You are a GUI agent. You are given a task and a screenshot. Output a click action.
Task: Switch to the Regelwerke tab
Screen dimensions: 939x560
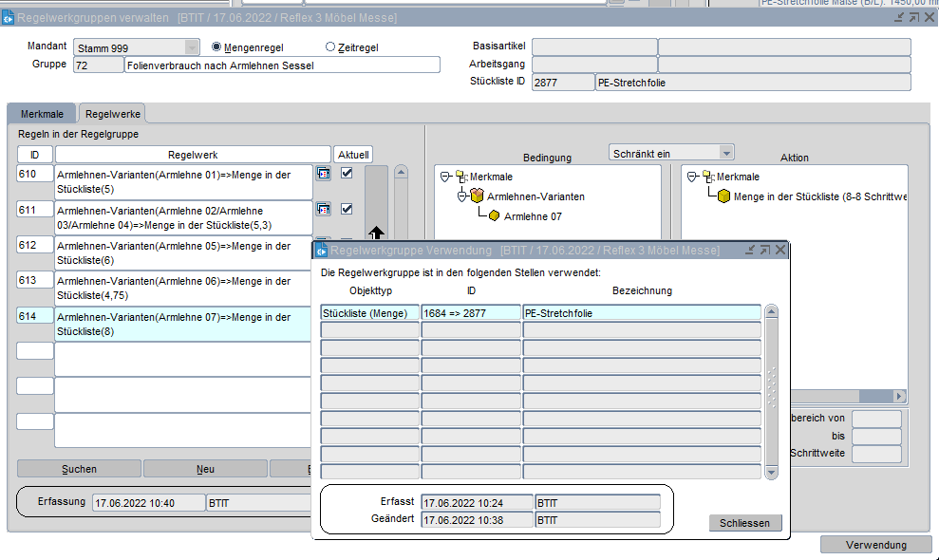click(113, 114)
